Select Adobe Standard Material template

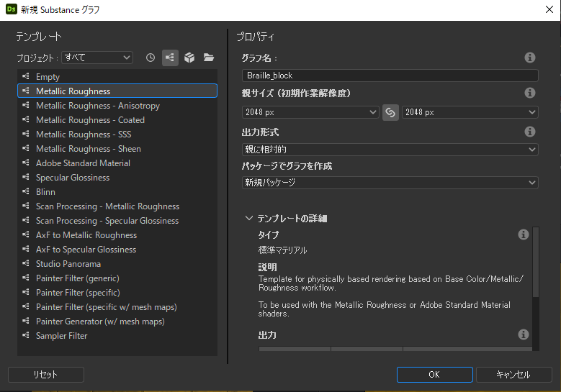[117, 163]
